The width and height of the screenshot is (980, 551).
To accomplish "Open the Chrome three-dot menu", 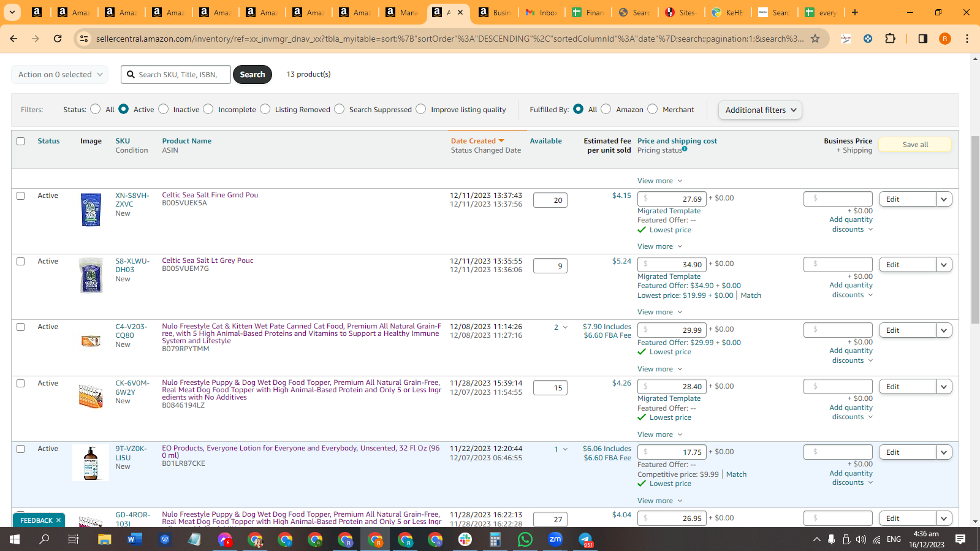I will coord(967,39).
